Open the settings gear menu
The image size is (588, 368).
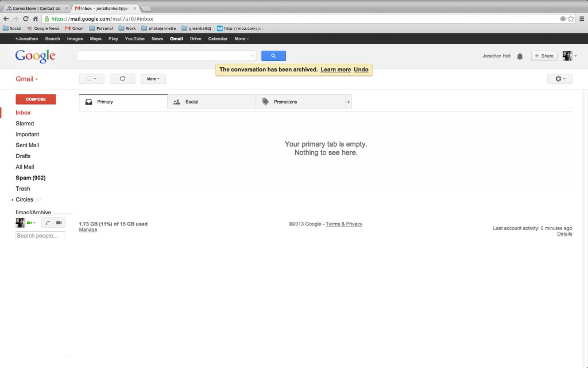click(559, 79)
